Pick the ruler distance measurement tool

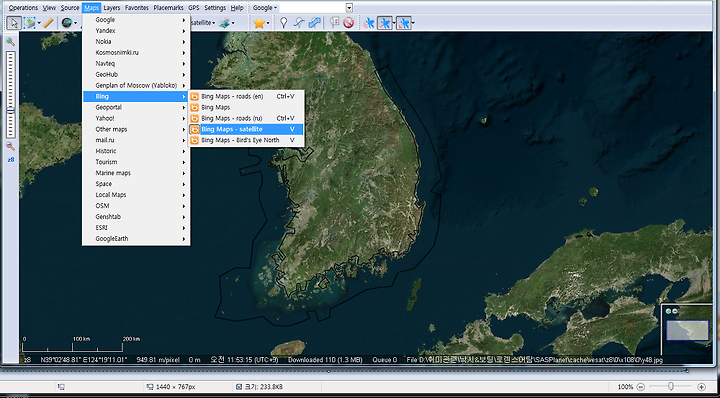coord(48,22)
